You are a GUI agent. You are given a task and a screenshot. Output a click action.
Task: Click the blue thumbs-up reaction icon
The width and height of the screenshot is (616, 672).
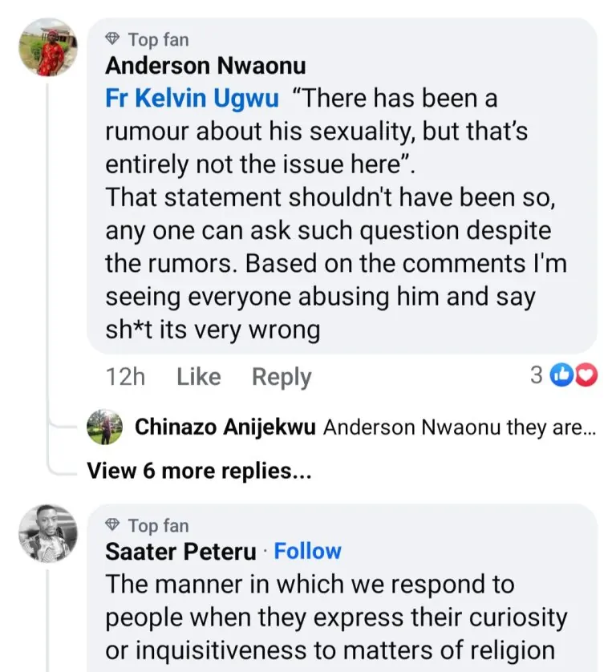click(x=563, y=374)
